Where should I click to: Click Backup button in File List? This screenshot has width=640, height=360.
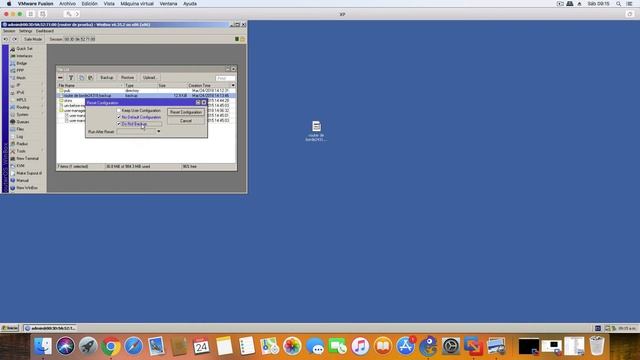pyautogui.click(x=107, y=78)
